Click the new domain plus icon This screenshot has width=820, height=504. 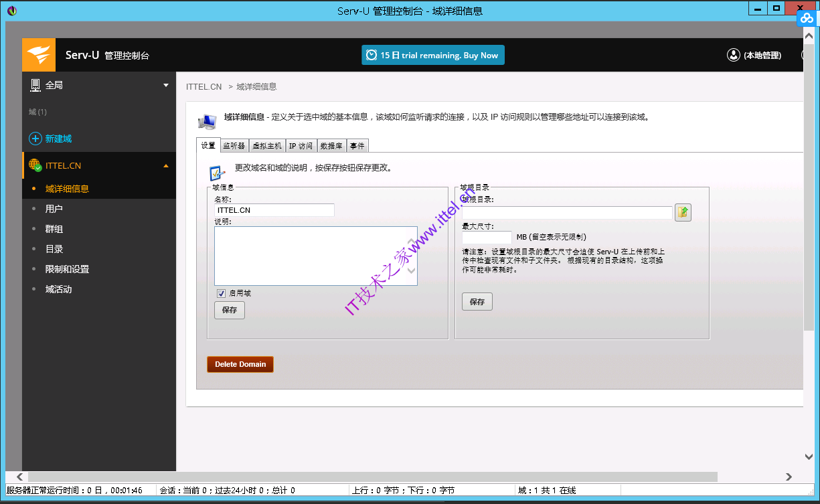pos(35,139)
